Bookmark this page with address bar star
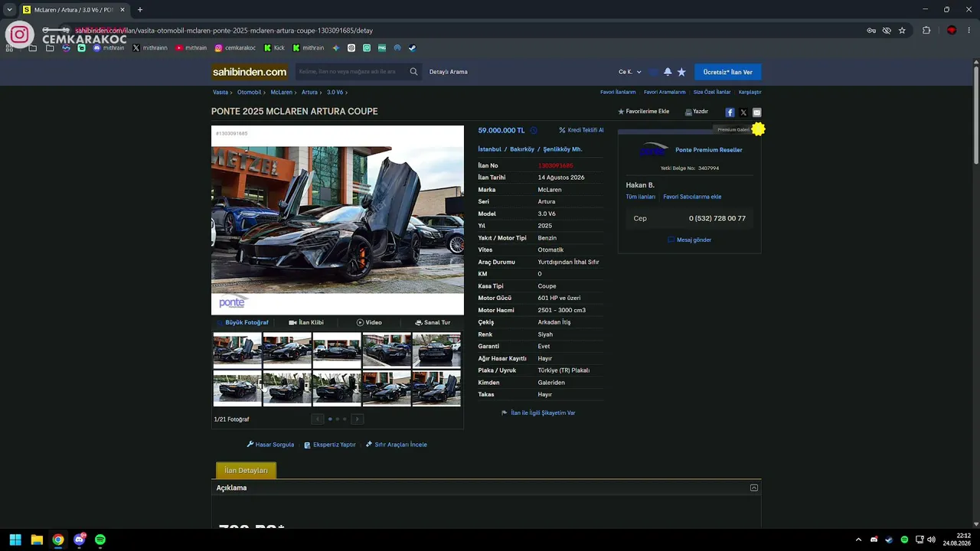This screenshot has width=980, height=551. point(902,31)
